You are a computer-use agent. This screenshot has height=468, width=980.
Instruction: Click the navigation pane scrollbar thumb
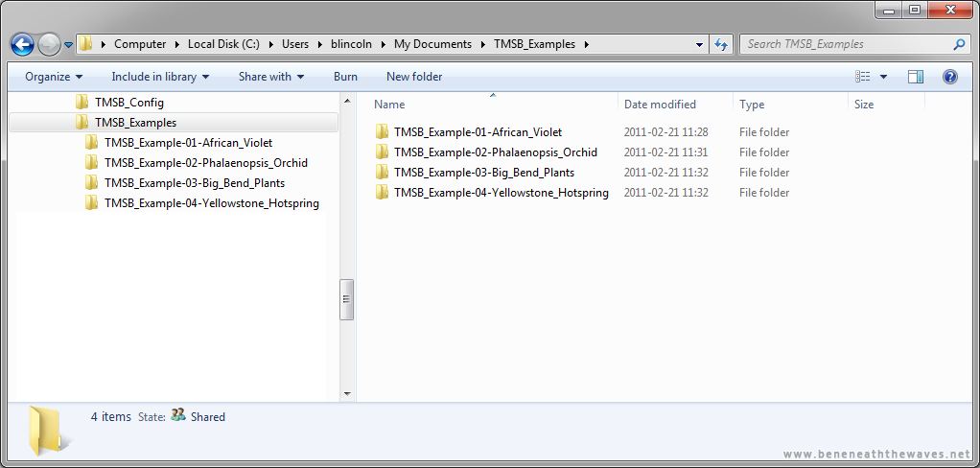pos(347,300)
